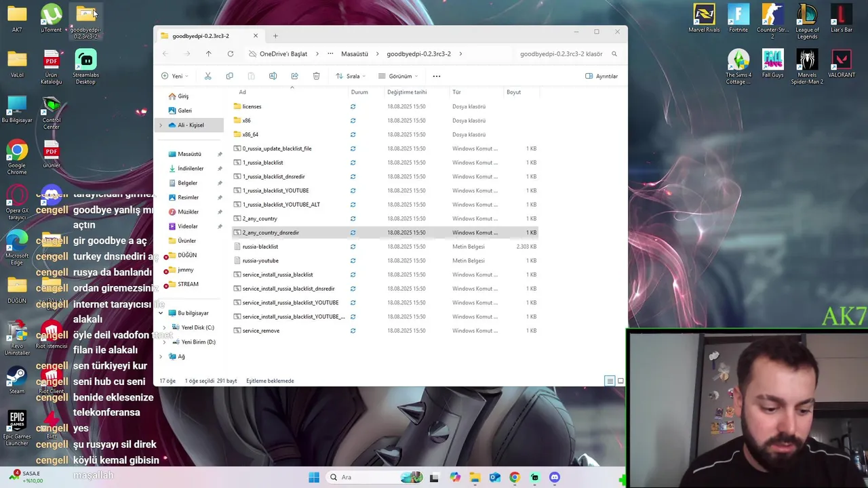
Task: Open Copilot from the taskbar
Action: point(455,477)
